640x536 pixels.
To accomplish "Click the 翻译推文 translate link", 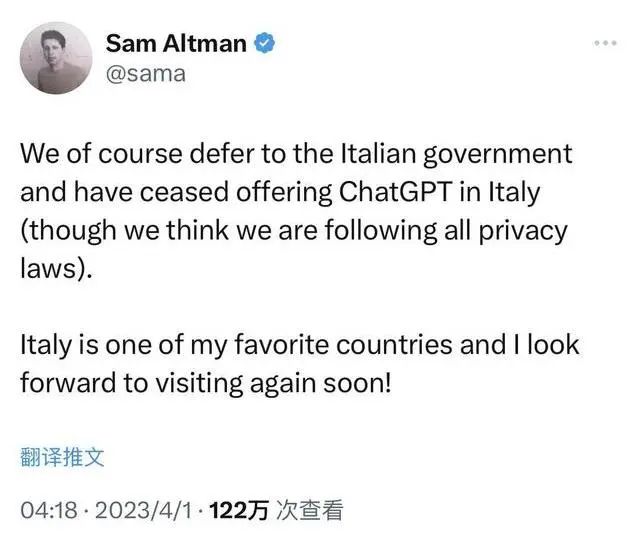I will (x=62, y=457).
